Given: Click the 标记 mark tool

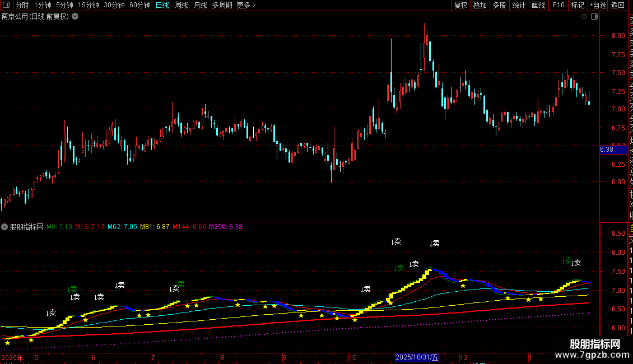Looking at the screenshot, I should pos(577,5).
